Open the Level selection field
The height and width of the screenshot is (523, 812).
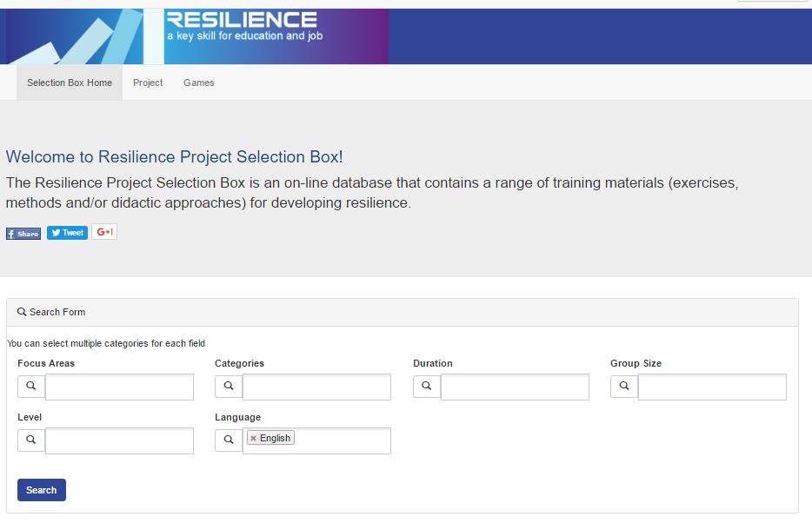tap(119, 441)
